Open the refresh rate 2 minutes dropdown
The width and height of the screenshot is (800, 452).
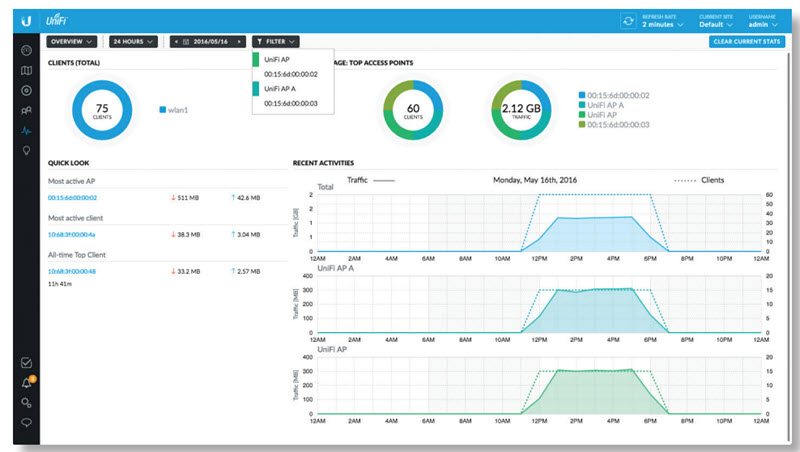[662, 24]
